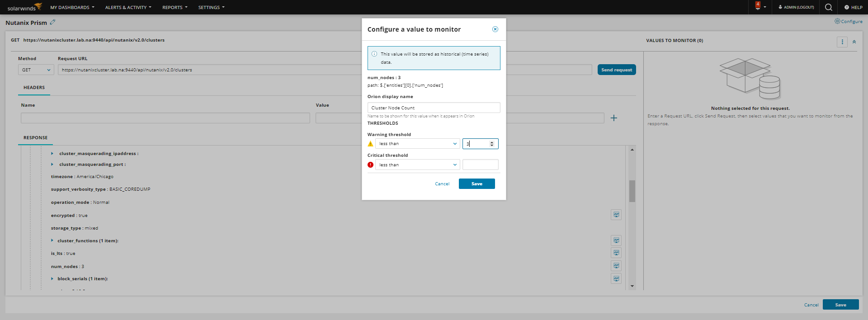Monitor cluster_functions chart icon
Screen dimensions: 868x320
coord(616,240)
